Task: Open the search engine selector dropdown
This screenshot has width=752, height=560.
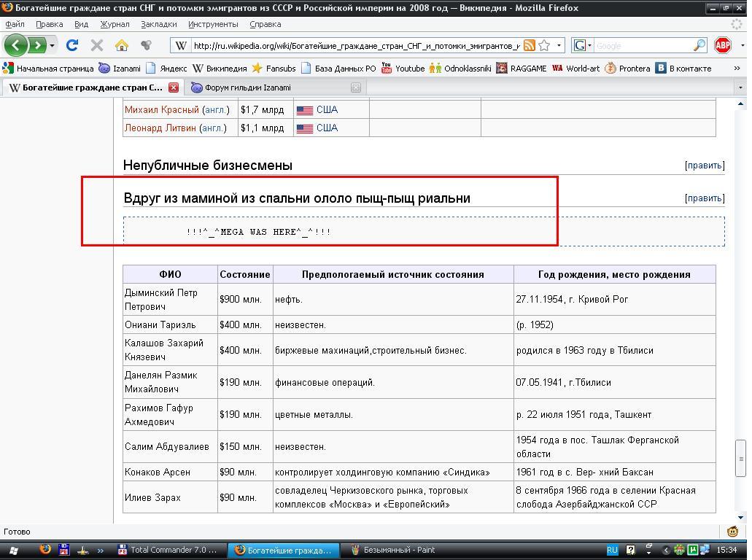Action: coord(582,45)
